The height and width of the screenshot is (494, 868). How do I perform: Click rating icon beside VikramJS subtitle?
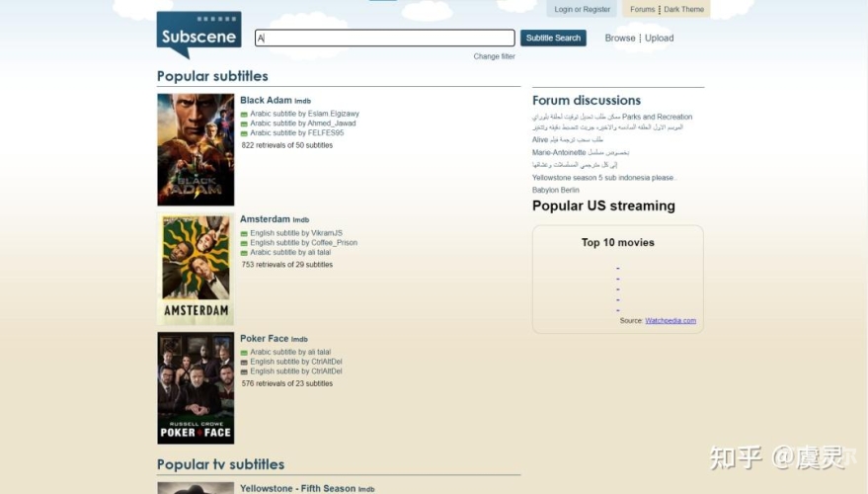244,234
